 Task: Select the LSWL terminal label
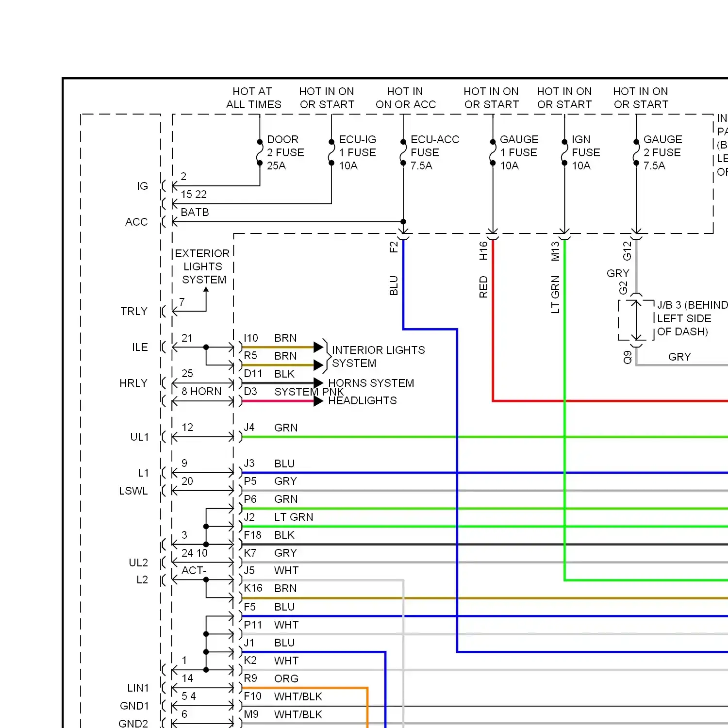[x=133, y=491]
